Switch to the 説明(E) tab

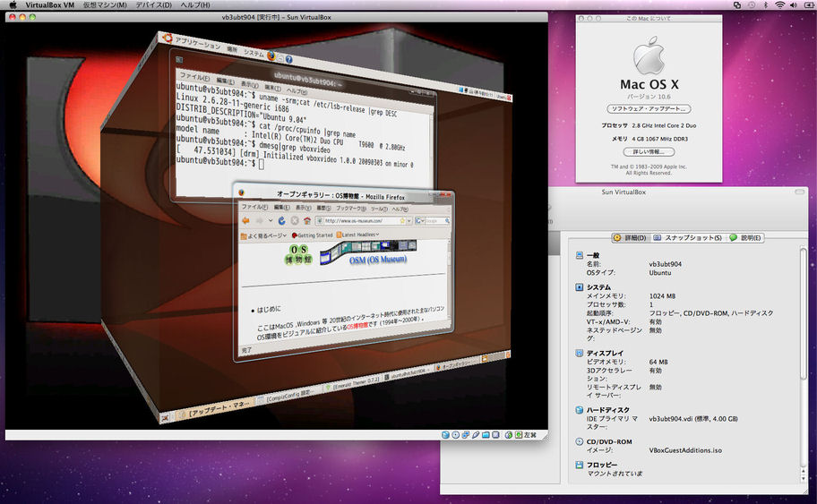(x=745, y=237)
